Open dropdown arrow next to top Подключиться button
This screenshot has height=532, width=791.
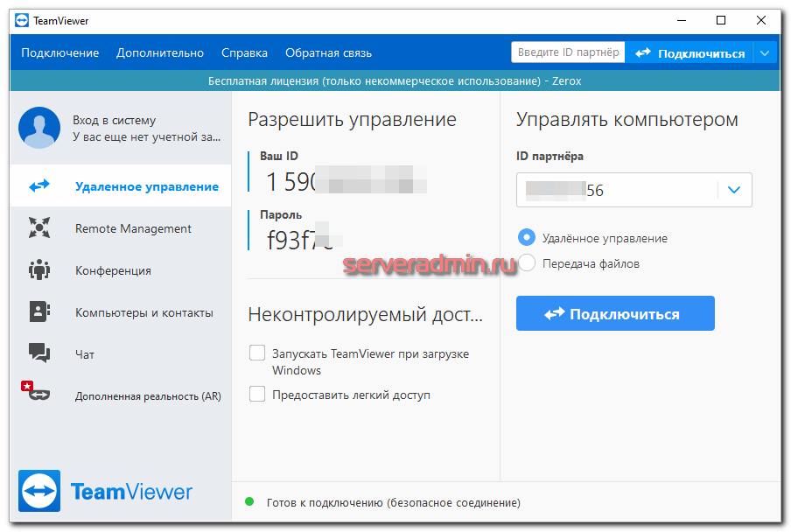pyautogui.click(x=766, y=53)
